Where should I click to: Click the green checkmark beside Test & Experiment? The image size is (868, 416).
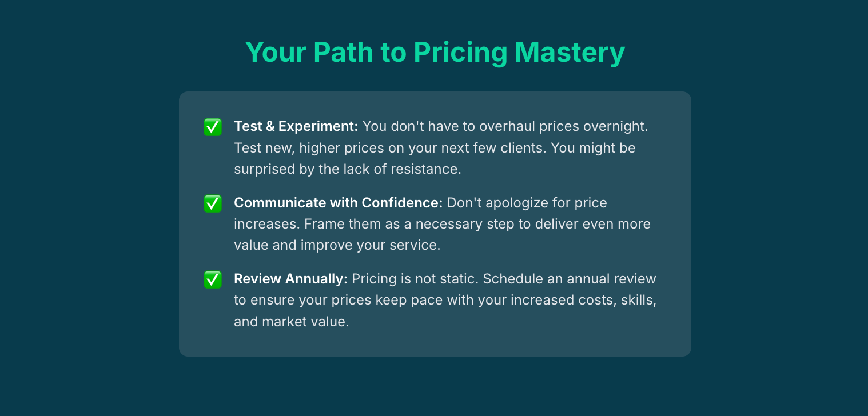click(213, 127)
